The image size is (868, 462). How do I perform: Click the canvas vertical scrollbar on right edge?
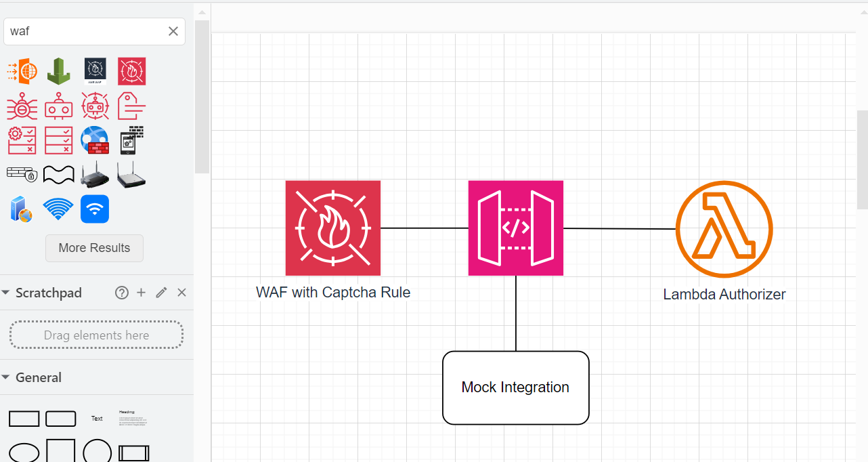coord(863,160)
